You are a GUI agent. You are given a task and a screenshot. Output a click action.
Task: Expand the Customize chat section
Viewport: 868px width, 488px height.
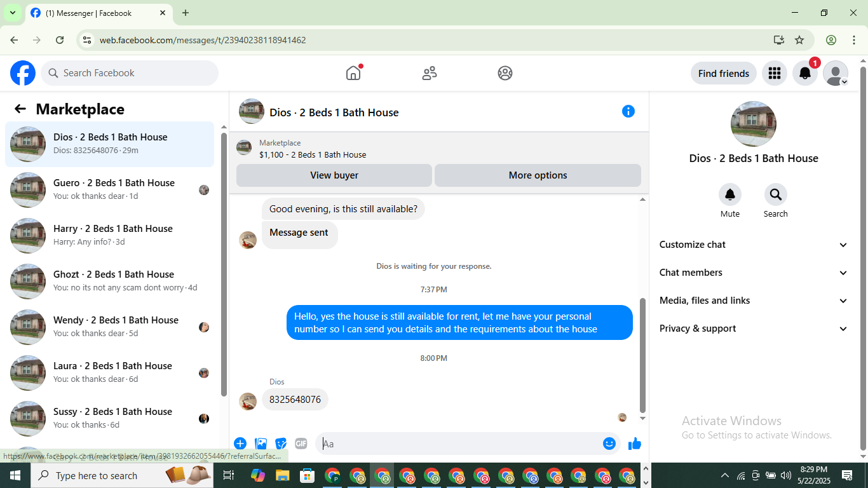tap(754, 245)
